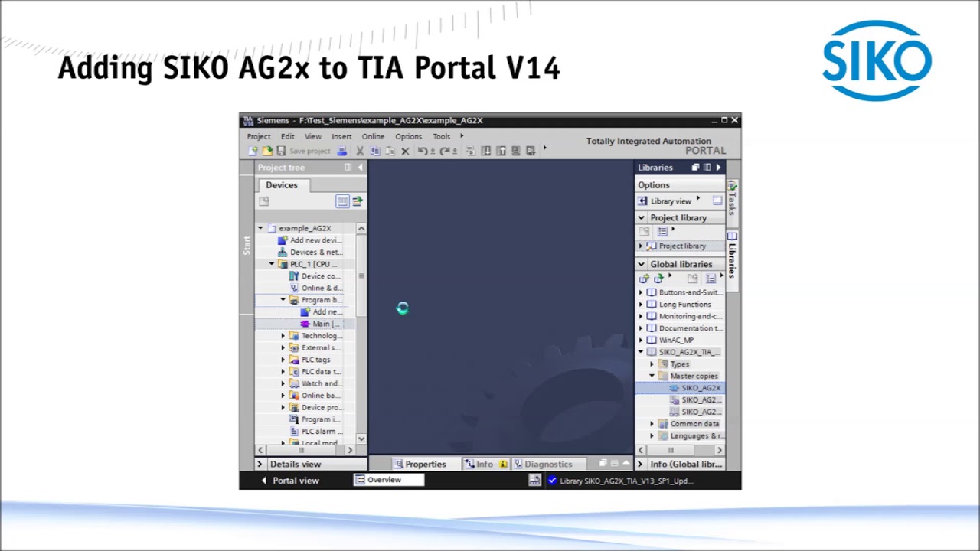
Task: Collapse the Project tree panel arrow
Action: point(361,168)
